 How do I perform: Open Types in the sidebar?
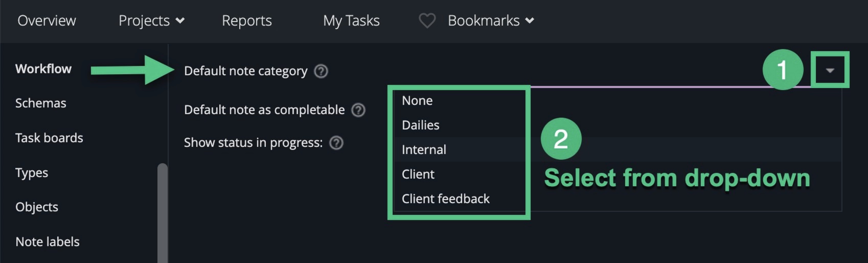coord(32,173)
